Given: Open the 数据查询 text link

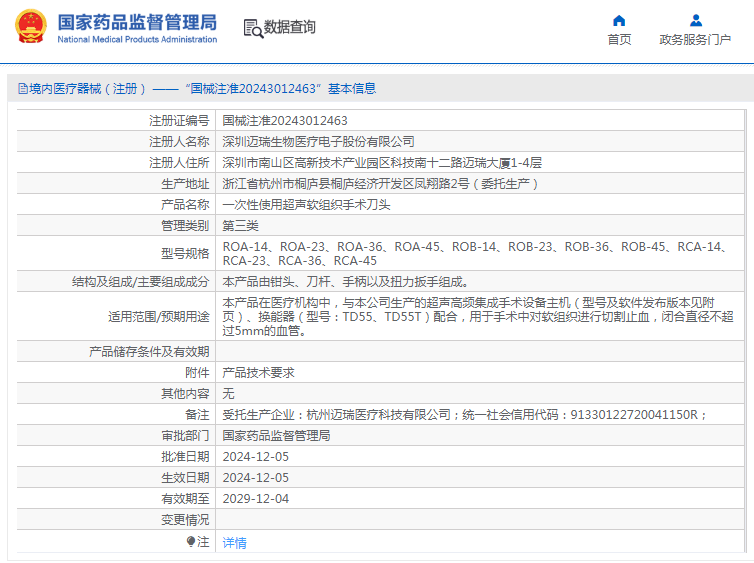Looking at the screenshot, I should coord(289,27).
